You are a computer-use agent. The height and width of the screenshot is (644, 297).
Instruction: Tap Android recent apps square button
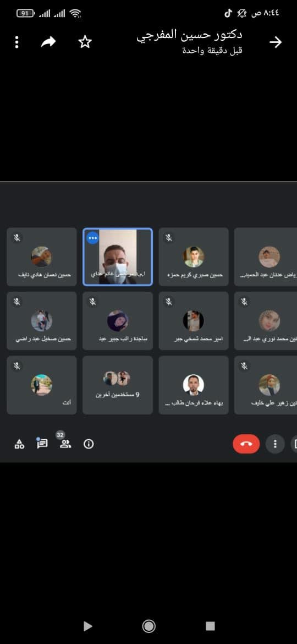pos(210,626)
